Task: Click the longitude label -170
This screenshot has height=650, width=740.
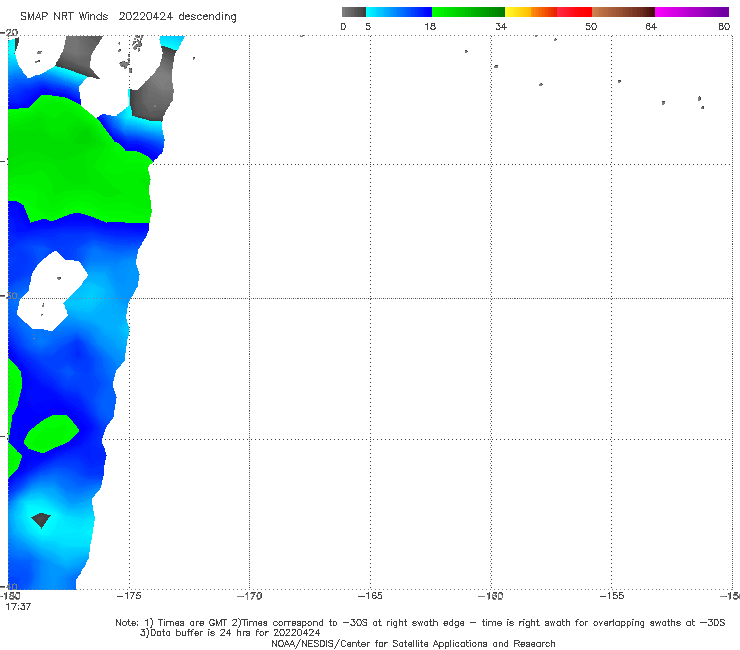Action: 250,596
